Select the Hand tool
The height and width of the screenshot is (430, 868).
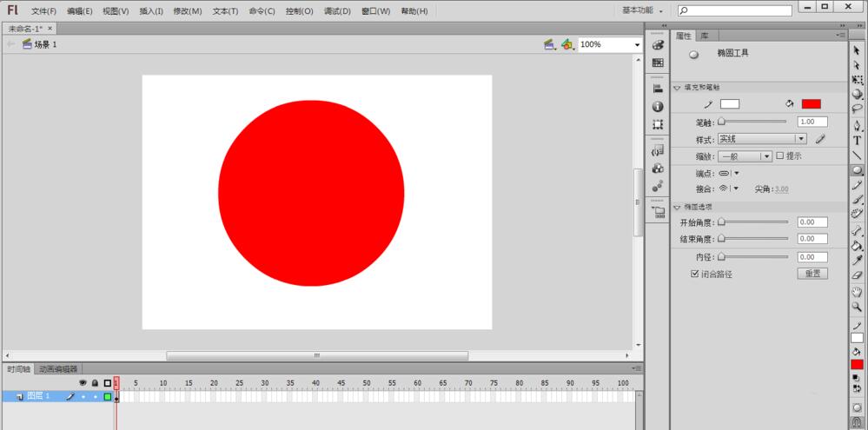[857, 292]
